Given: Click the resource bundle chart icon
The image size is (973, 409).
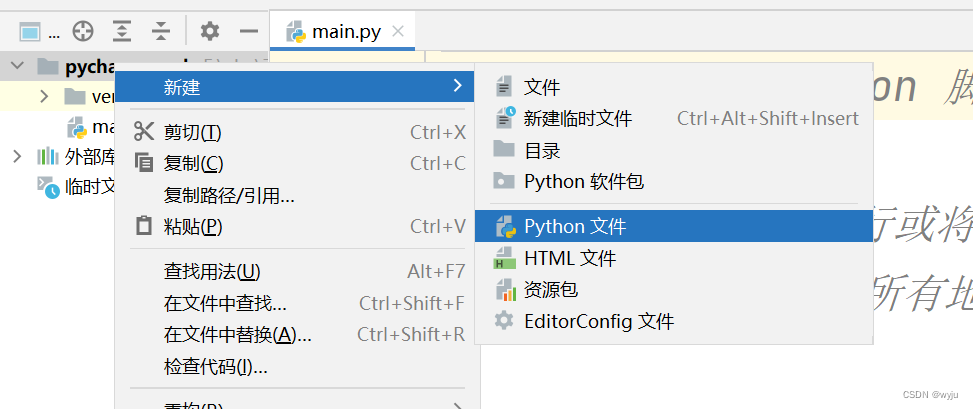Looking at the screenshot, I should click(505, 290).
